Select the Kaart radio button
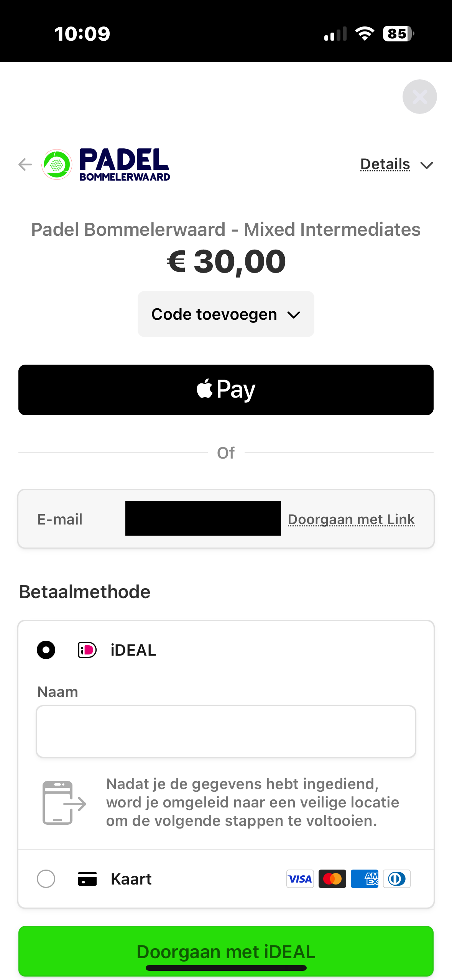452x980 pixels. [46, 878]
